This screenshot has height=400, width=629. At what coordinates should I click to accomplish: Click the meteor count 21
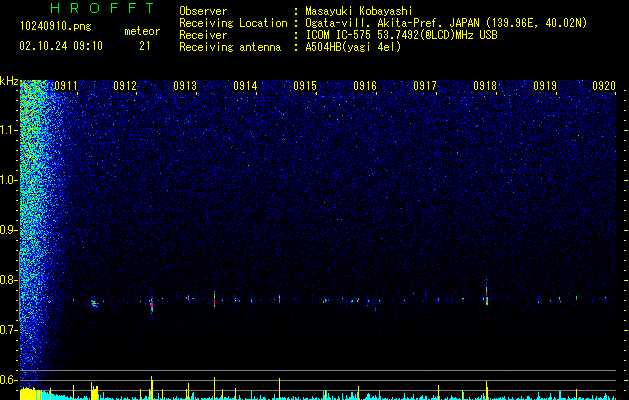pyautogui.click(x=144, y=46)
